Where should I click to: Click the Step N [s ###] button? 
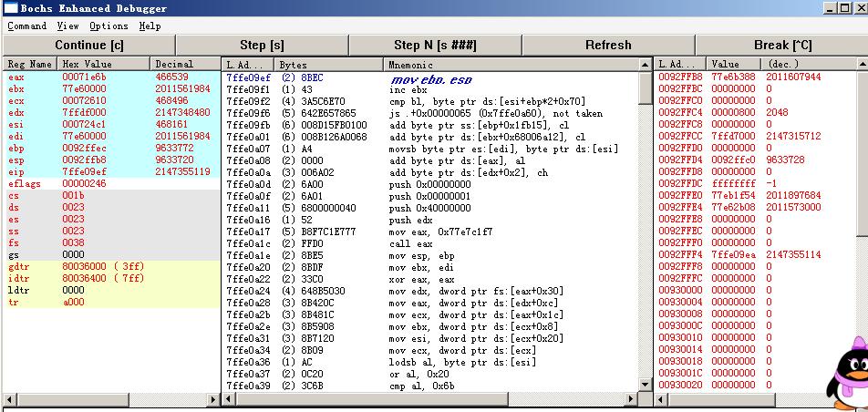pos(435,46)
